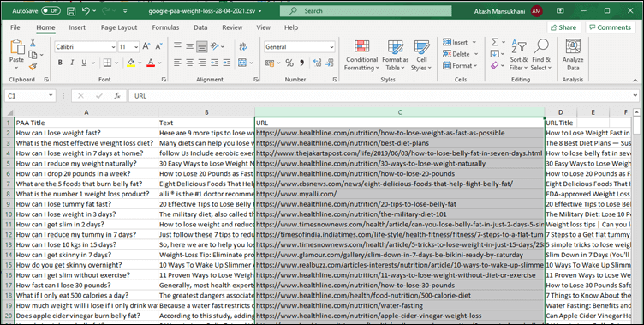Click the Copy icon

pos(33,54)
